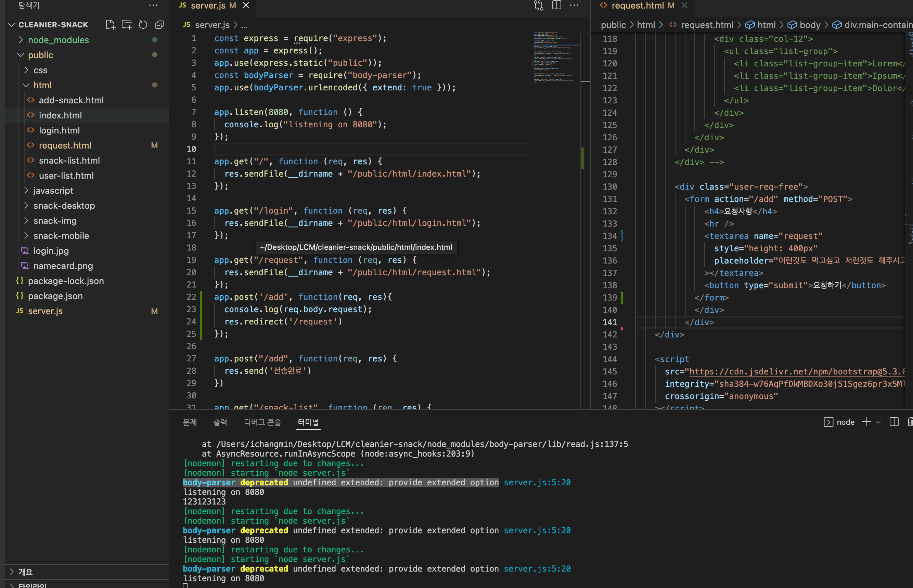The image size is (913, 588).
Task: Split the server.js editor to the right
Action: pyautogui.click(x=556, y=5)
